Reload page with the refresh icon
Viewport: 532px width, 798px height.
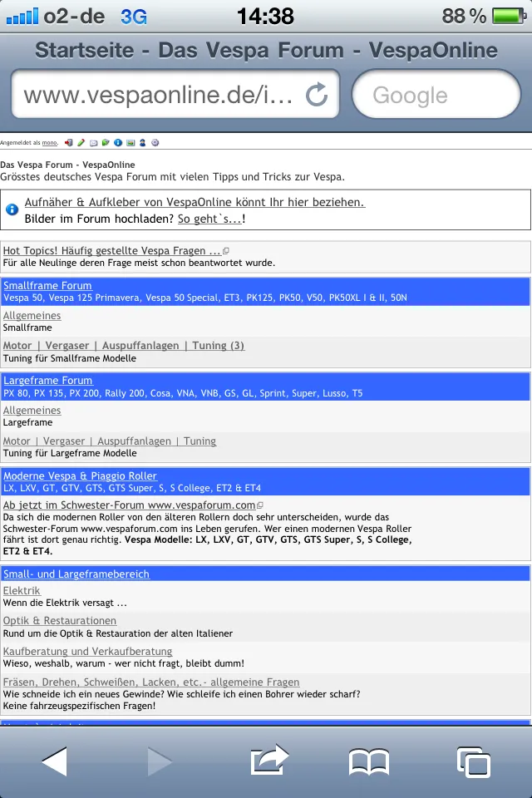pos(317,96)
